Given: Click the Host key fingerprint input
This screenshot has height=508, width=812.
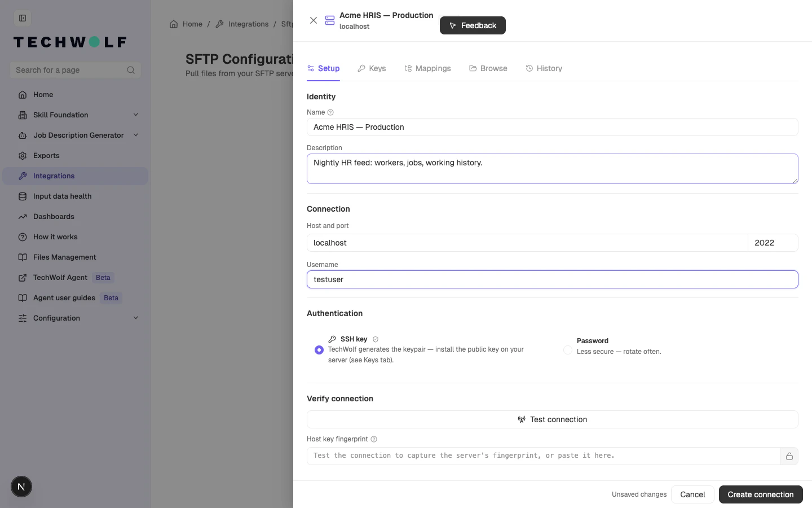Looking at the screenshot, I should point(544,456).
